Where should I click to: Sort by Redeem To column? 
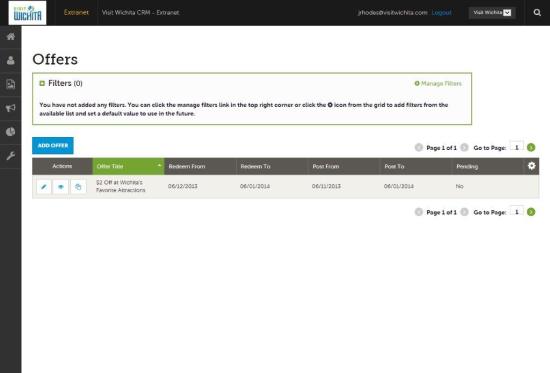(272, 166)
